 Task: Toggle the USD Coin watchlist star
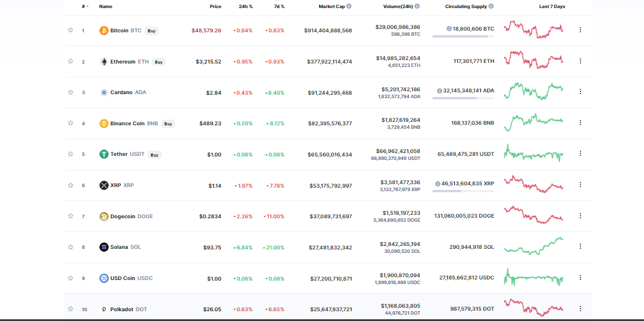click(x=71, y=278)
